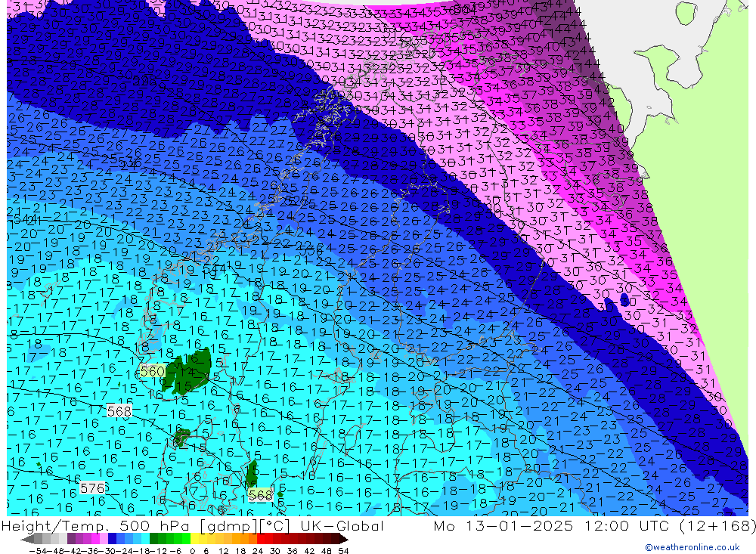Click the '54' maximum scale value label
The image size is (756, 554).
pyautogui.click(x=343, y=551)
